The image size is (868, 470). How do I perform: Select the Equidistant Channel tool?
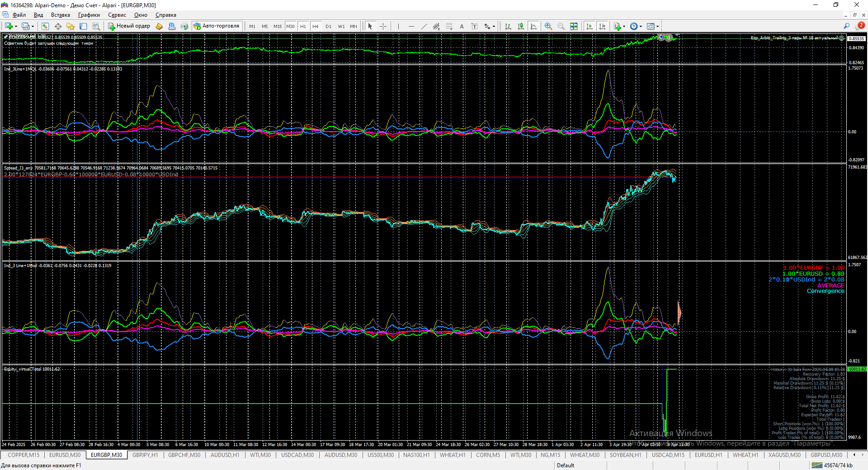coord(436,26)
